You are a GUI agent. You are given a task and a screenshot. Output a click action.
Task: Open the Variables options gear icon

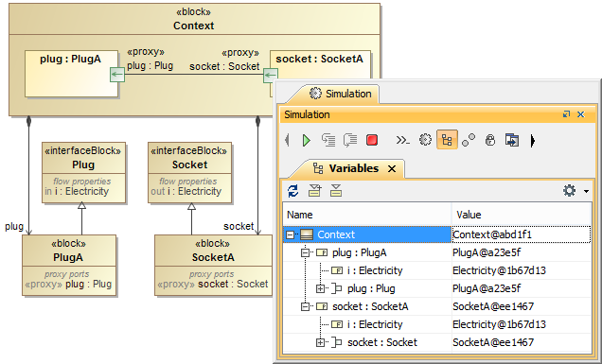(x=570, y=190)
